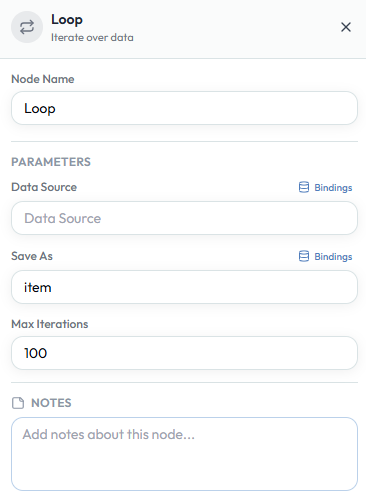Click the Data Source label text

click(44, 187)
